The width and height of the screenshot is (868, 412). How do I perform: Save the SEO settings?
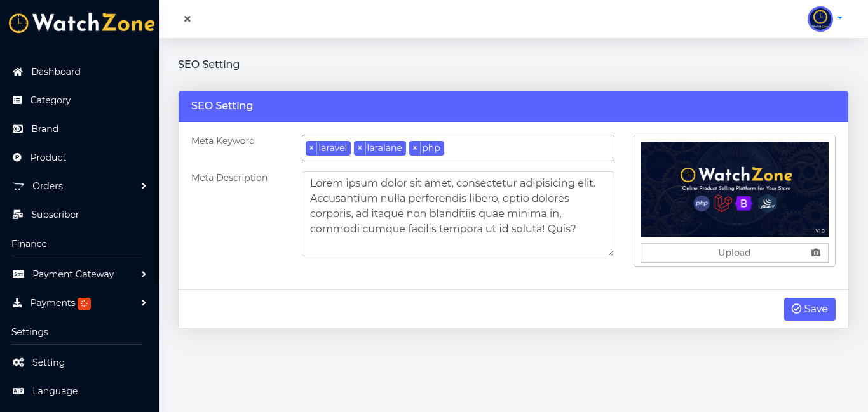tap(810, 309)
